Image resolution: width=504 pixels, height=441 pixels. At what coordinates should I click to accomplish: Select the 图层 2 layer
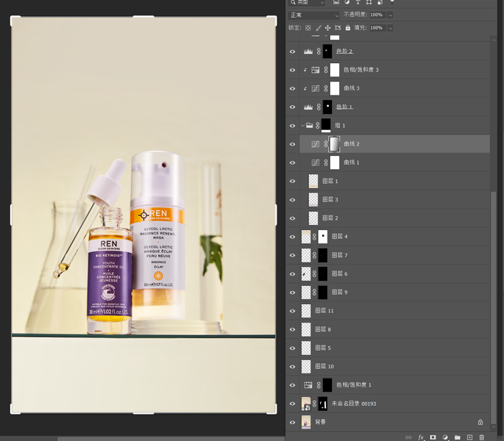[x=394, y=218]
